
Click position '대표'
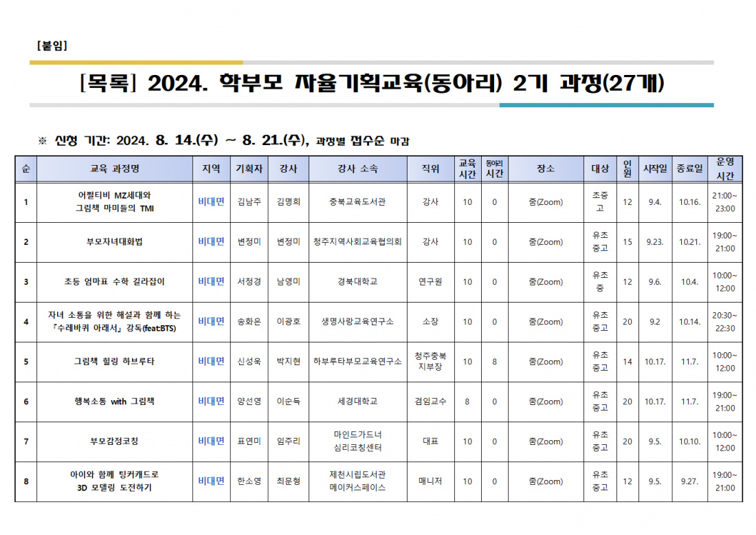click(430, 441)
